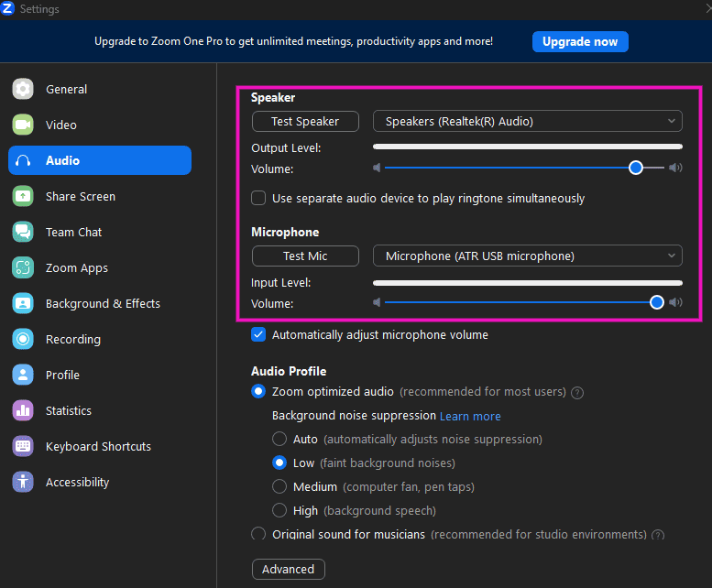Screen dimensions: 712x588
Task: Open the Team Chat icon
Action: coord(23,232)
